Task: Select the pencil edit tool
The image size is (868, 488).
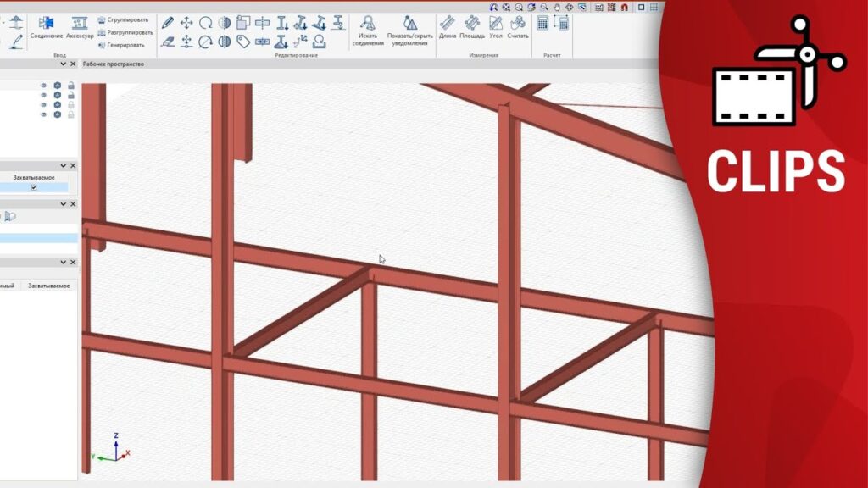Action: point(168,23)
